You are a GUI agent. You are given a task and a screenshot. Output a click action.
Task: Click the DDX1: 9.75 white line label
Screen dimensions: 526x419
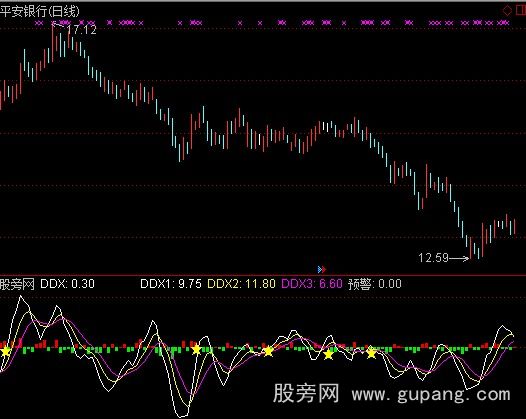coord(171,284)
